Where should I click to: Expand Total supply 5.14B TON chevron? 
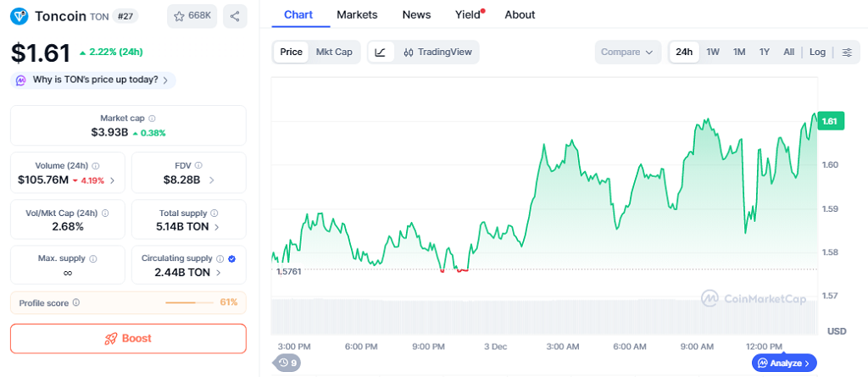coord(217,227)
